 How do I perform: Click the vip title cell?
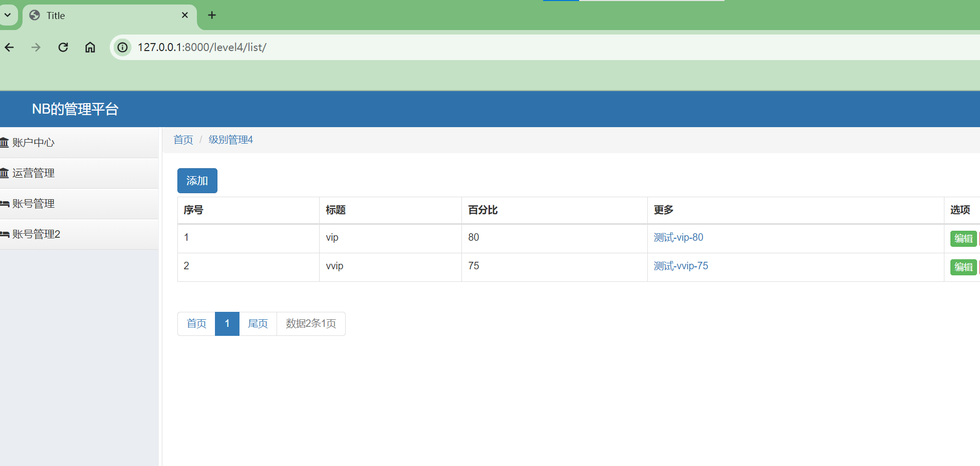(390, 239)
